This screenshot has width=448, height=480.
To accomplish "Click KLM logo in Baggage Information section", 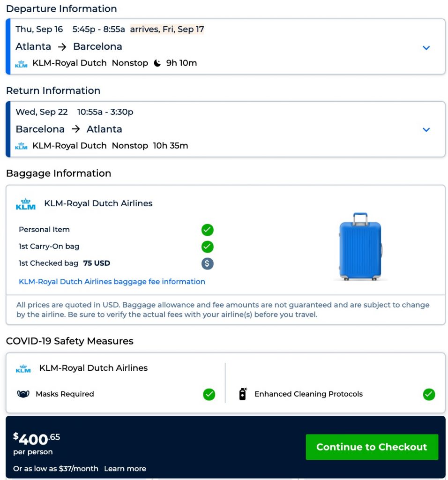I will [x=25, y=204].
